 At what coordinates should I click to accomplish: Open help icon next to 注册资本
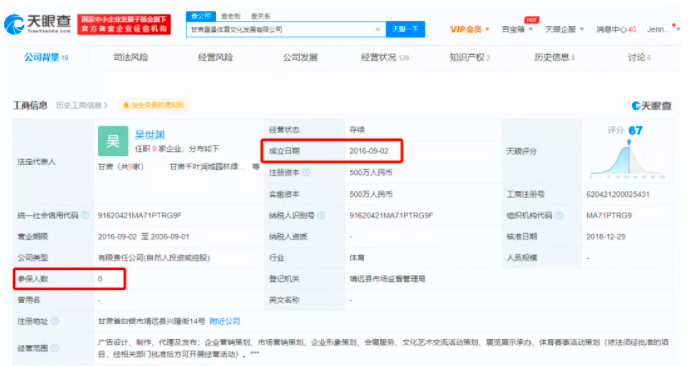306,172
